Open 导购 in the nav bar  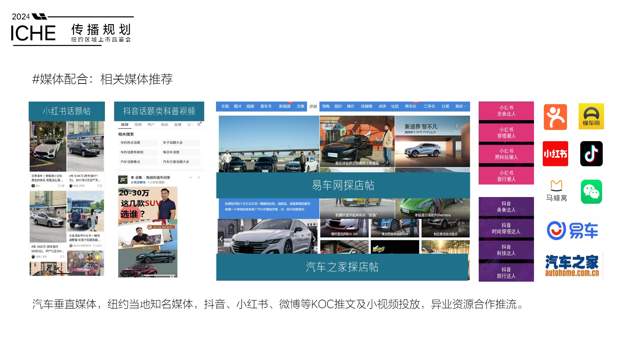tap(326, 106)
